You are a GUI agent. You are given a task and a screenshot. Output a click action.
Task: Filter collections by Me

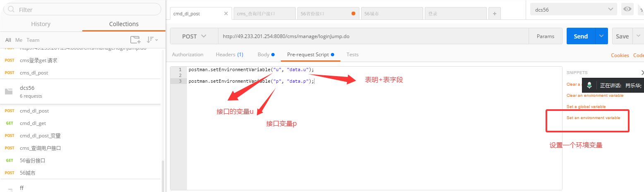19,40
